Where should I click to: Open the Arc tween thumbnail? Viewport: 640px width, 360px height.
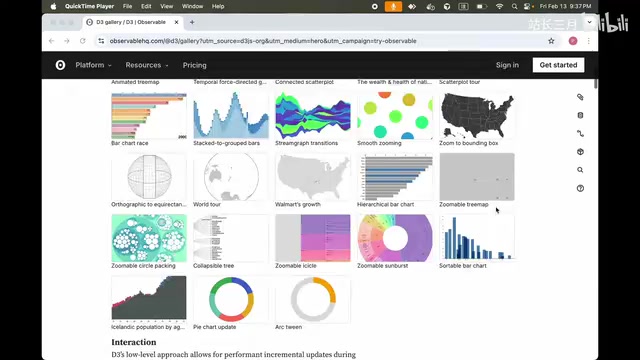[313, 299]
